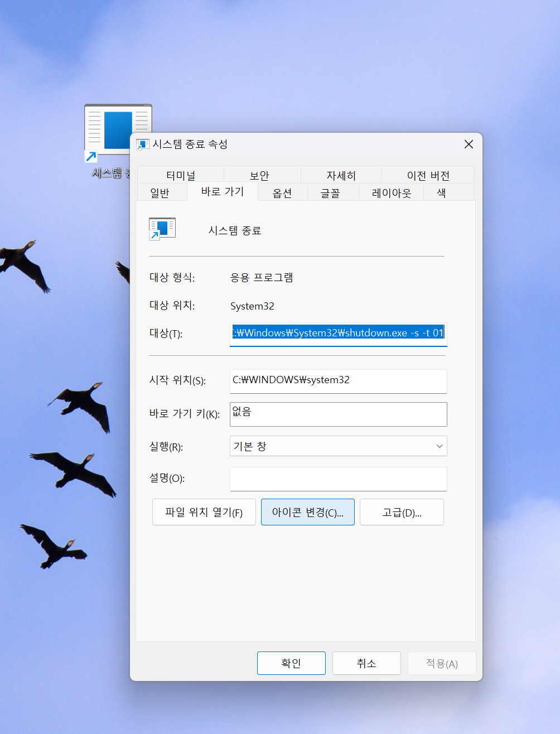Open the 고급(D)... advanced settings button
560x734 pixels.
coord(402,512)
